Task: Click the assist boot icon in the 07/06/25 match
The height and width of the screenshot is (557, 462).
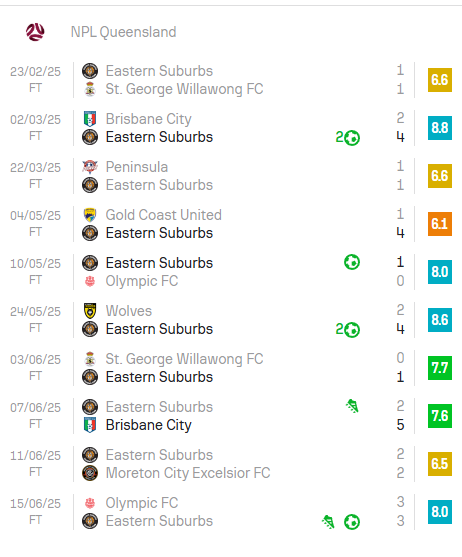Action: tap(352, 406)
